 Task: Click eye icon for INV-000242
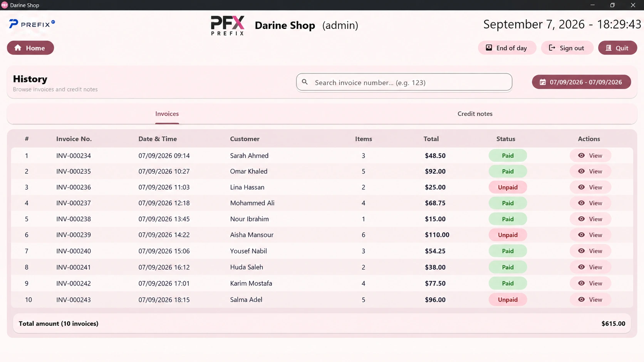tap(581, 283)
